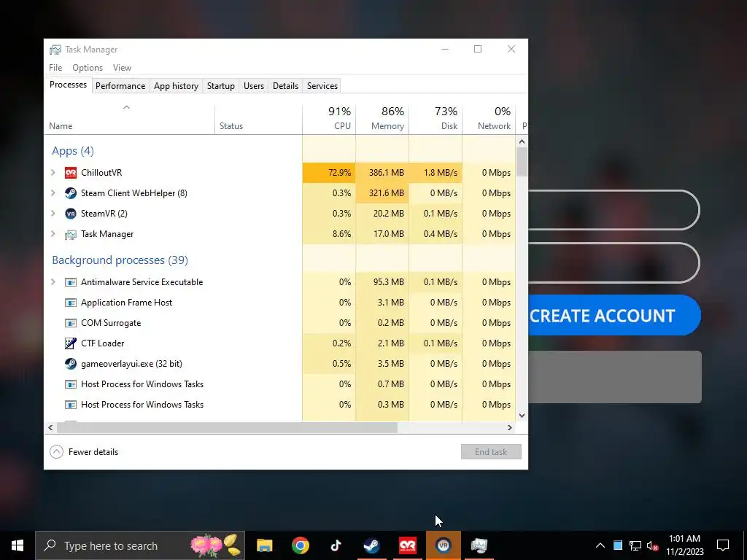The width and height of the screenshot is (747, 560).
Task: Click the Antimalware Service Executable icon
Action: pyautogui.click(x=71, y=282)
